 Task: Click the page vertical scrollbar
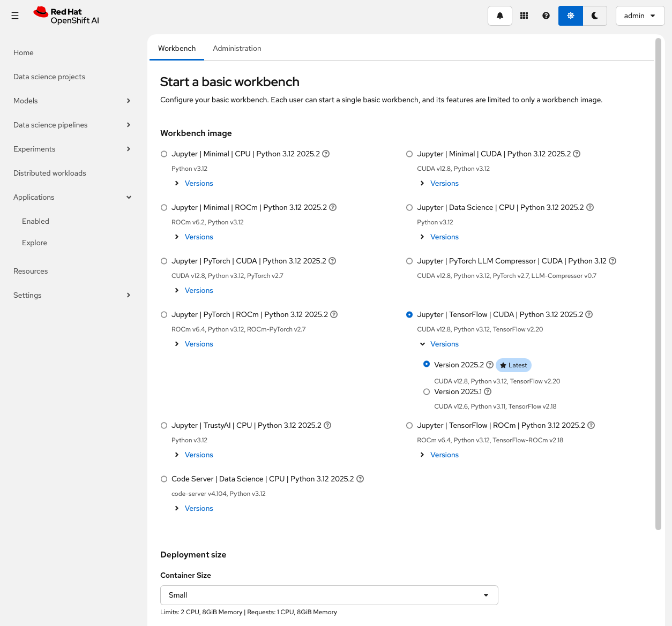(x=658, y=284)
